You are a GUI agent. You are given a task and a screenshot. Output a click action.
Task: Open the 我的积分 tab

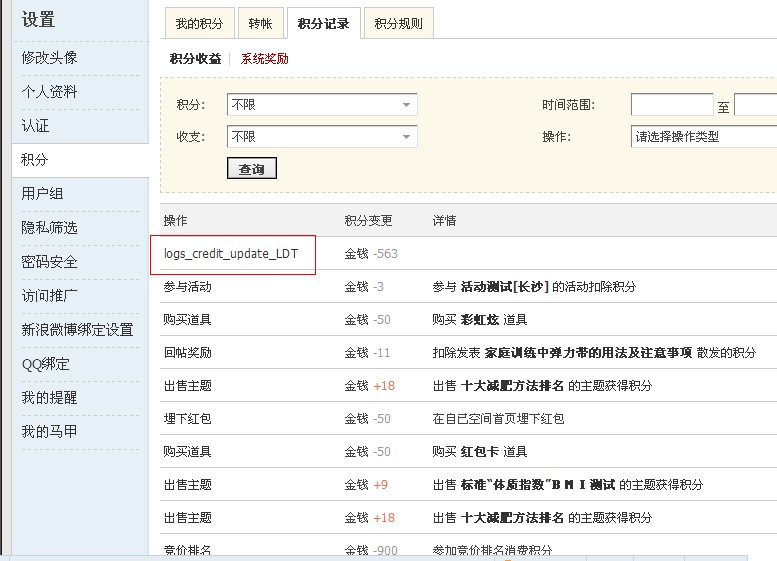click(x=199, y=23)
